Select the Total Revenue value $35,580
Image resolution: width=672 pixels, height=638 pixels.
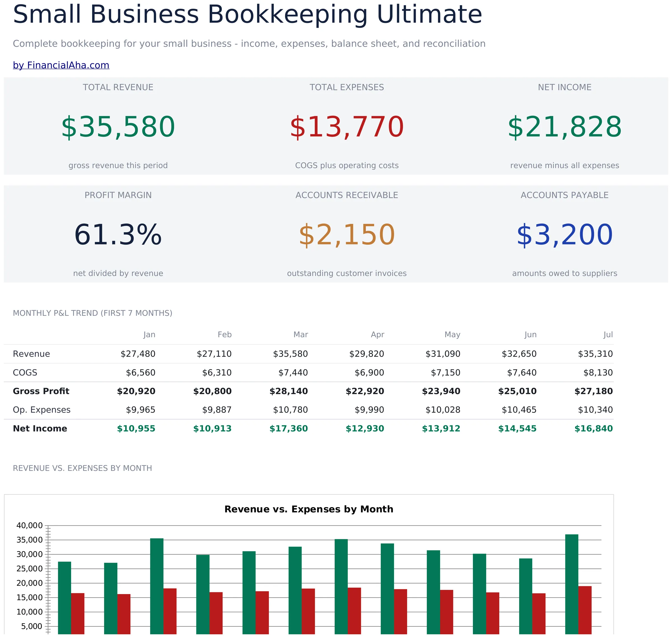click(118, 127)
